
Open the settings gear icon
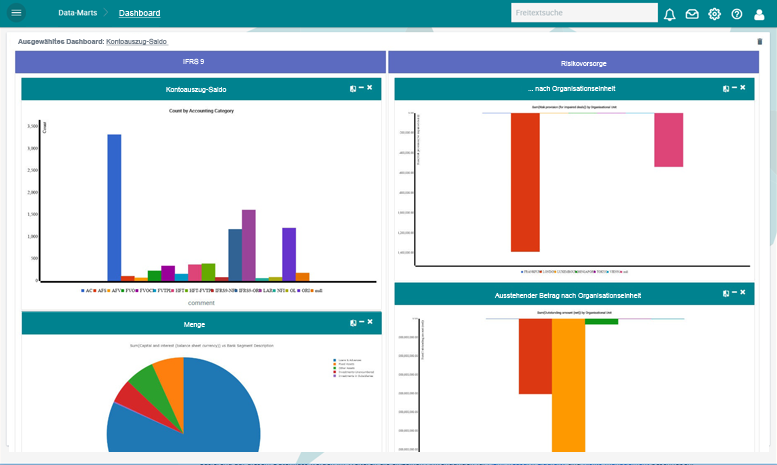point(714,14)
